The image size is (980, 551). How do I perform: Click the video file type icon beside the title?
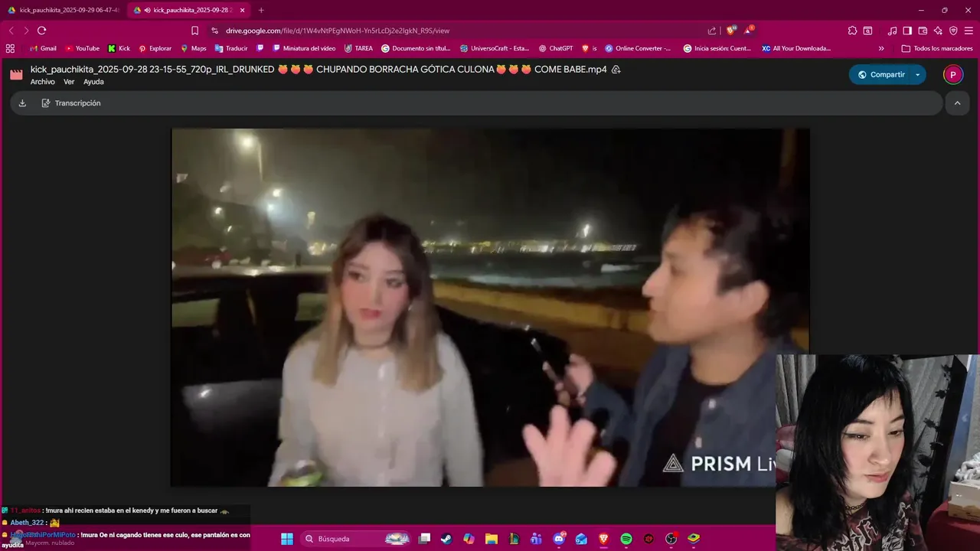point(16,74)
